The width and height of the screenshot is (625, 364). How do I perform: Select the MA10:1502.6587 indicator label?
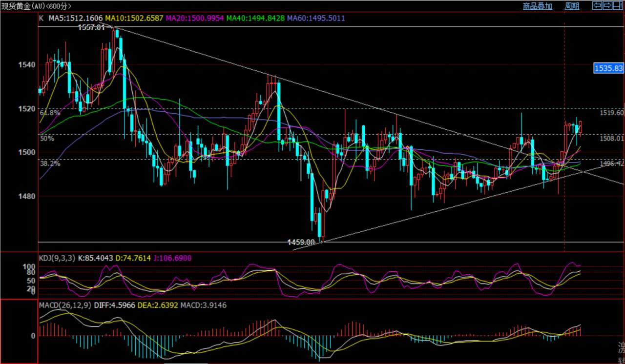click(x=135, y=19)
